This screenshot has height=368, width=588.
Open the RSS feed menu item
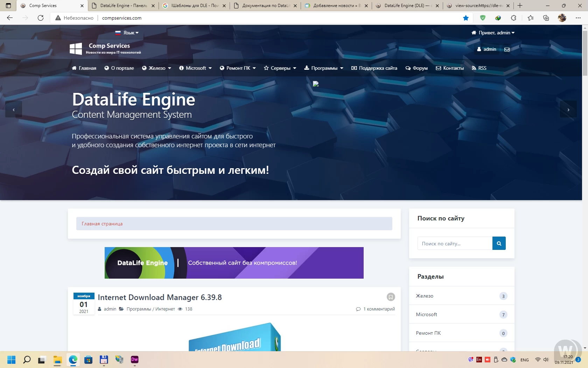click(x=479, y=68)
